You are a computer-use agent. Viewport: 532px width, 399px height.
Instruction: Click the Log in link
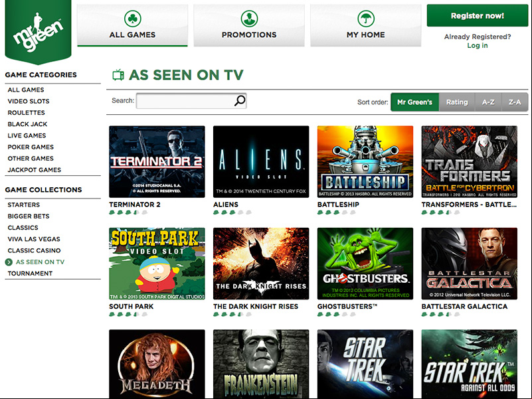tap(478, 45)
